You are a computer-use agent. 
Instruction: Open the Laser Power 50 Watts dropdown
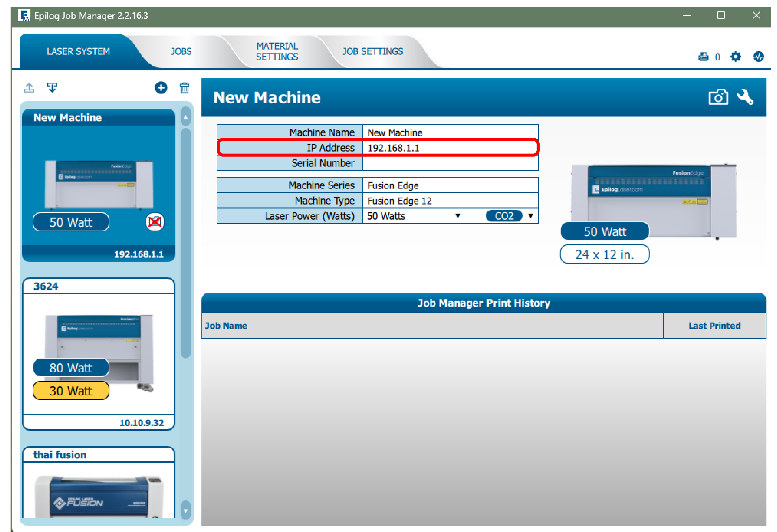tap(458, 216)
